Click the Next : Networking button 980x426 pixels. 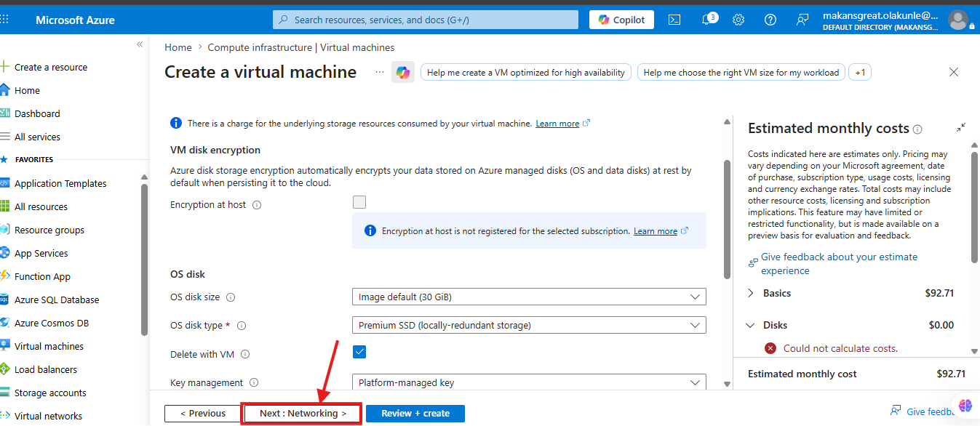(303, 414)
